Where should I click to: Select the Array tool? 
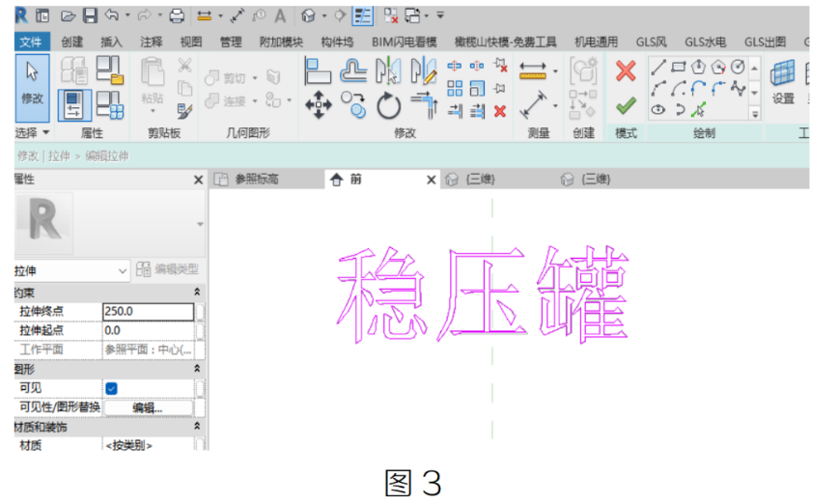tap(455, 88)
